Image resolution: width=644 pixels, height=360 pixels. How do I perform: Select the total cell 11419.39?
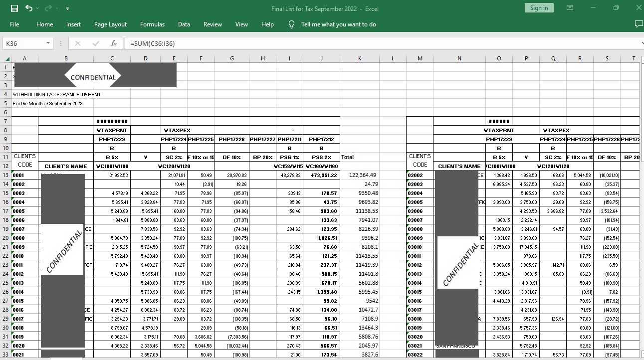point(360,265)
